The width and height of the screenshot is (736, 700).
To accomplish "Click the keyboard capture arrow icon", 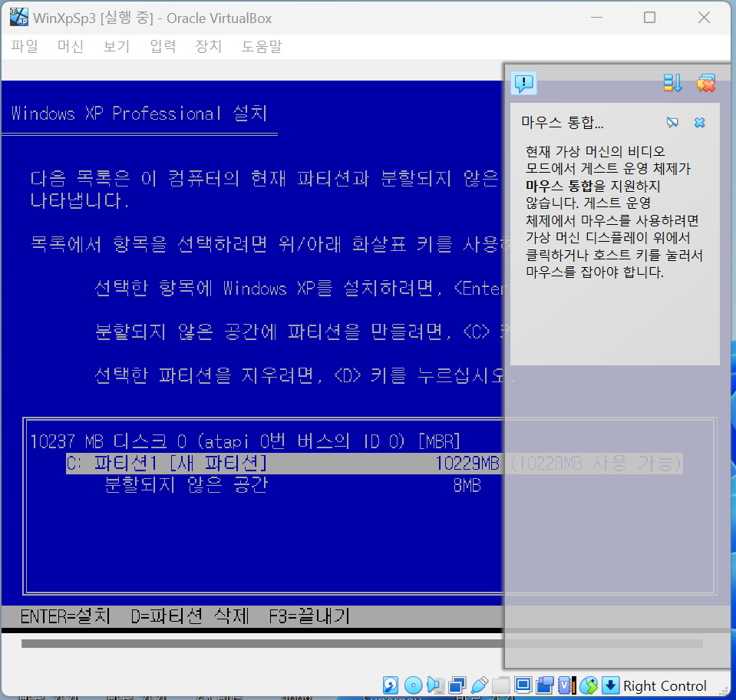I will point(610,685).
